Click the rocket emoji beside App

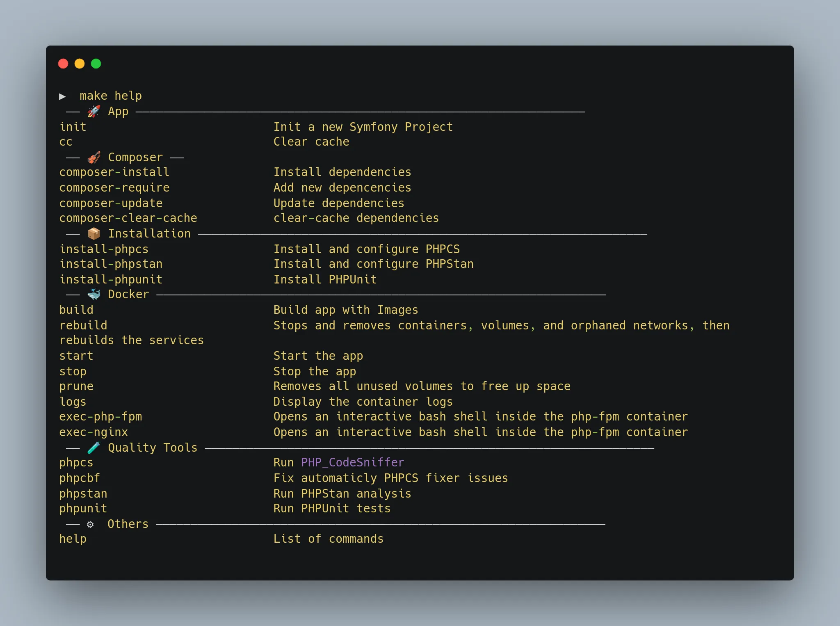click(x=94, y=111)
